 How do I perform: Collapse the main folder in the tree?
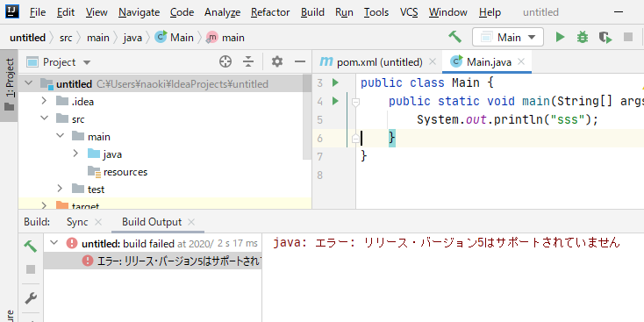[x=60, y=135]
